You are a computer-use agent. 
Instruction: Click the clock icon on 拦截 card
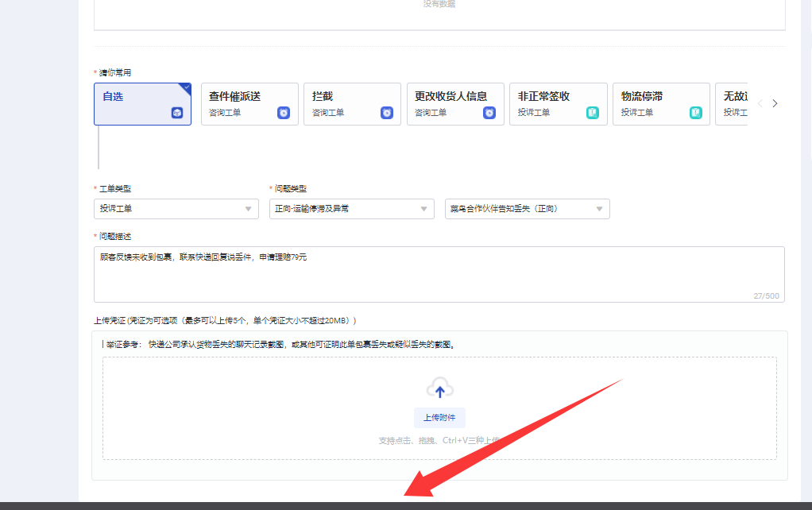387,112
